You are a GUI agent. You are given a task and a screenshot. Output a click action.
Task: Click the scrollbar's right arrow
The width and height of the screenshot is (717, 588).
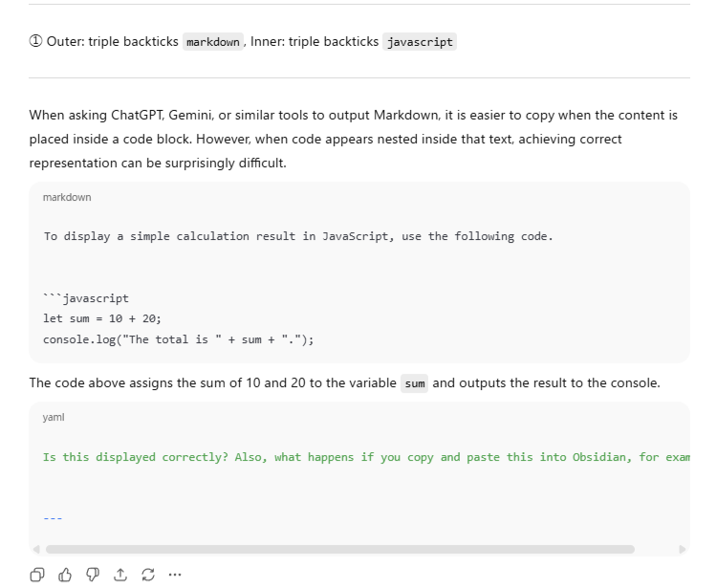click(682, 550)
